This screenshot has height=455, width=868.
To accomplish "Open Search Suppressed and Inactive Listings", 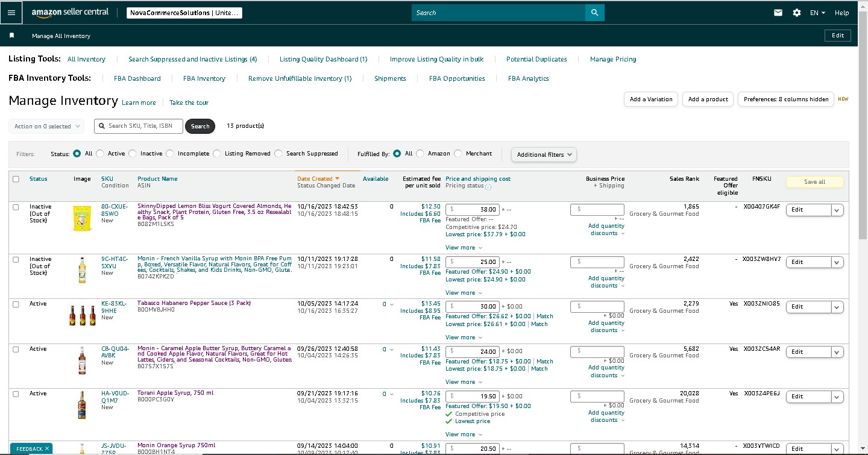I will pyautogui.click(x=193, y=59).
